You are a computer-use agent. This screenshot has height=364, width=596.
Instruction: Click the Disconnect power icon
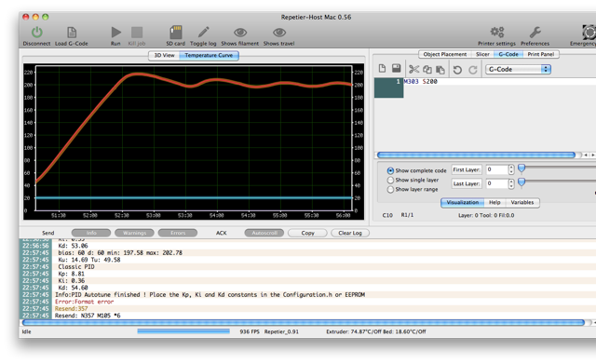coord(37,33)
